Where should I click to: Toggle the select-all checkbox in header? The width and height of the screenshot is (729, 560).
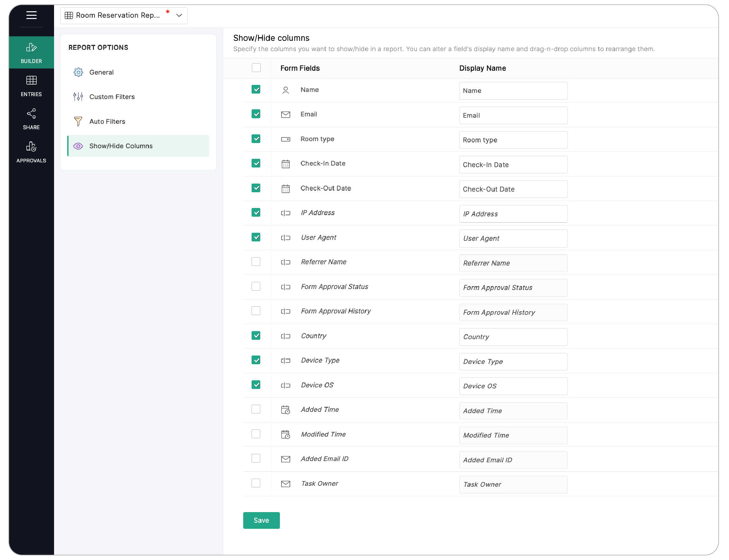[x=256, y=68]
